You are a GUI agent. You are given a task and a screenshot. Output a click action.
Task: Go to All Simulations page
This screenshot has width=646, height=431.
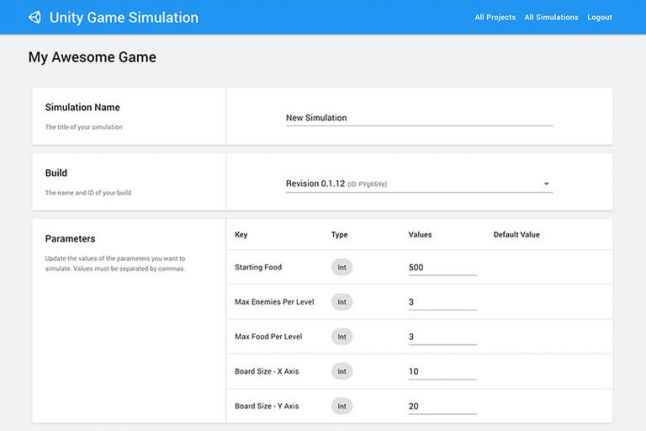(x=551, y=17)
